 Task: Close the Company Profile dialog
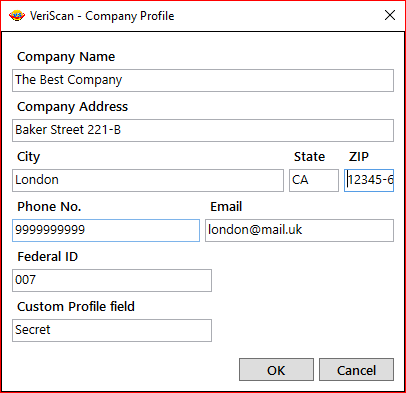(x=390, y=15)
